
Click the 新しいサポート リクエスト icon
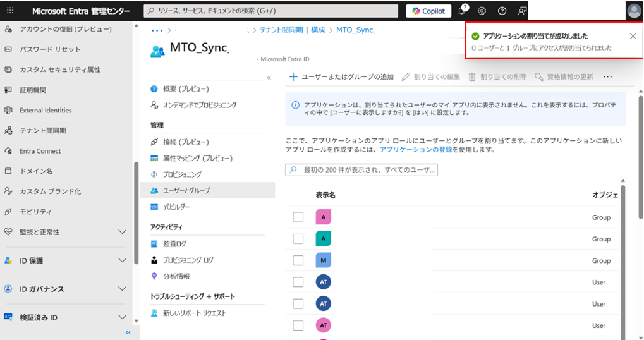pos(154,313)
